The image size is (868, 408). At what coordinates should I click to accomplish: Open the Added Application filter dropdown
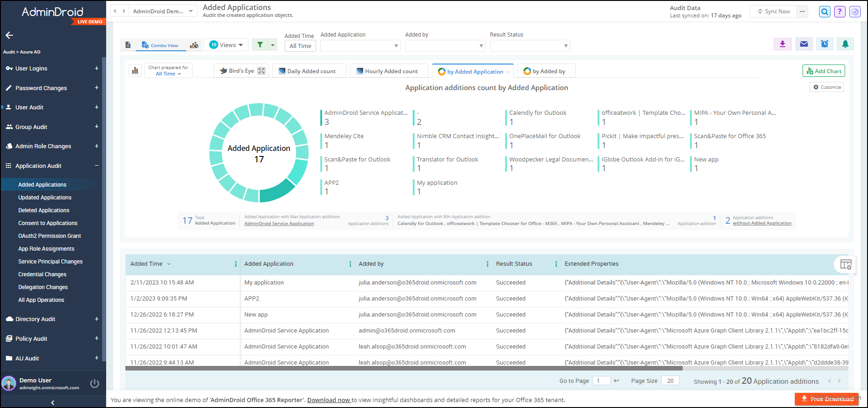point(361,46)
